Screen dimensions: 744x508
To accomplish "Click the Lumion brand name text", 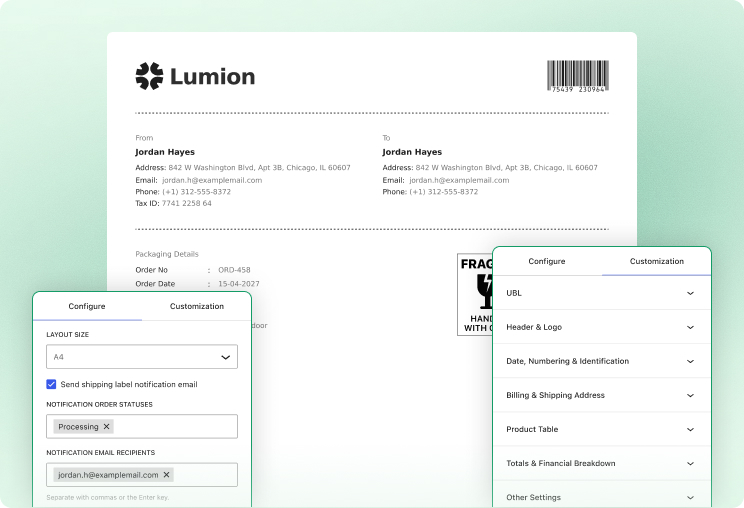I will click(x=213, y=76).
